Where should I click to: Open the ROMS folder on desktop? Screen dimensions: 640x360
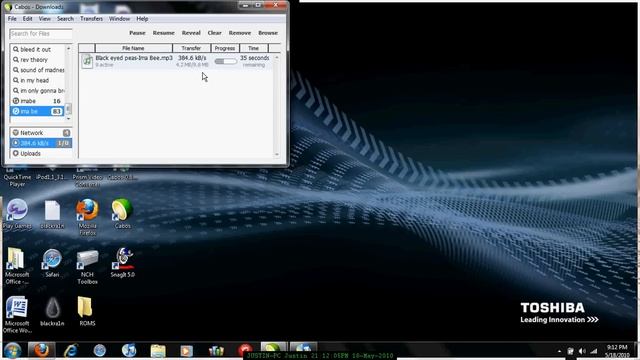(87, 311)
